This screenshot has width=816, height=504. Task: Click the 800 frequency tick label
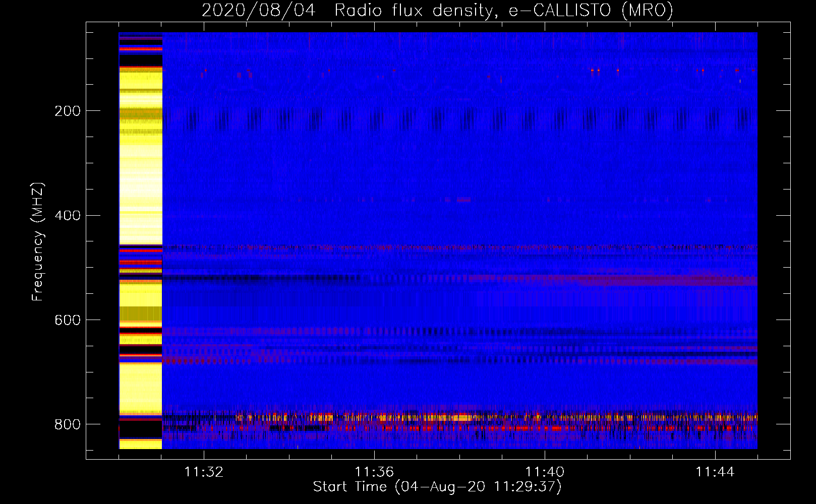coord(68,424)
